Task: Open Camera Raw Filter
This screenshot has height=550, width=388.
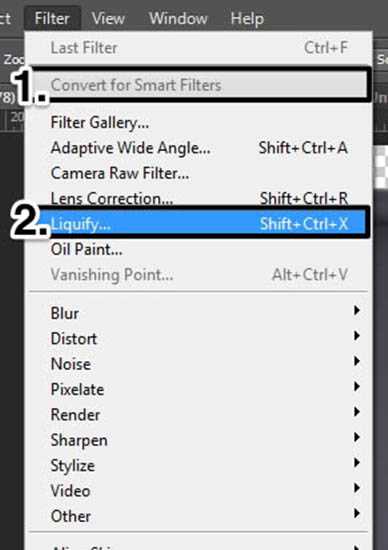Action: coord(200,173)
